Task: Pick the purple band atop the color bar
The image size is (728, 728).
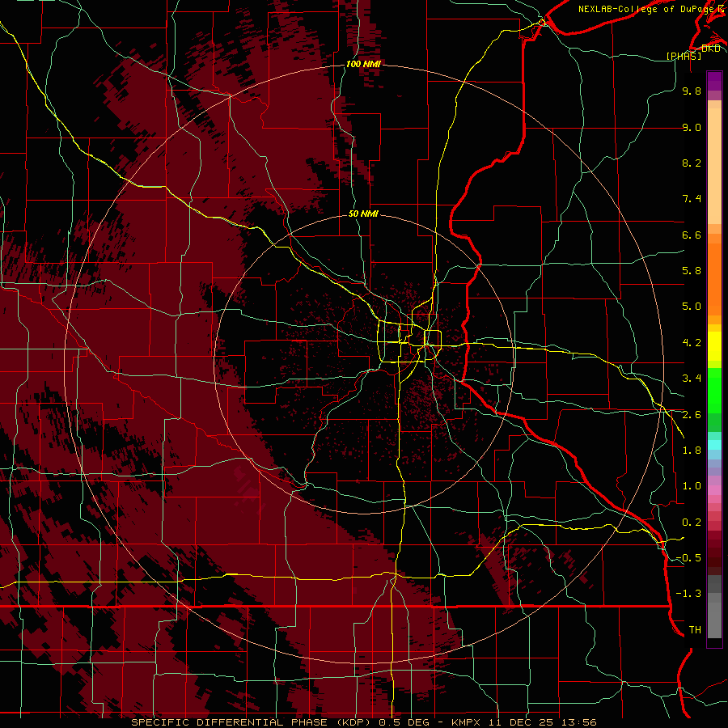Action: [x=714, y=81]
